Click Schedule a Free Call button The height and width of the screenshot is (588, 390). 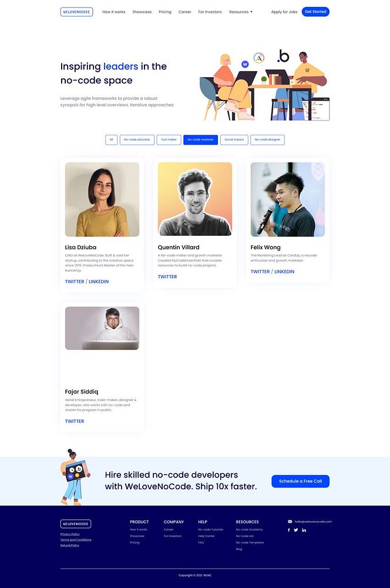click(x=301, y=481)
